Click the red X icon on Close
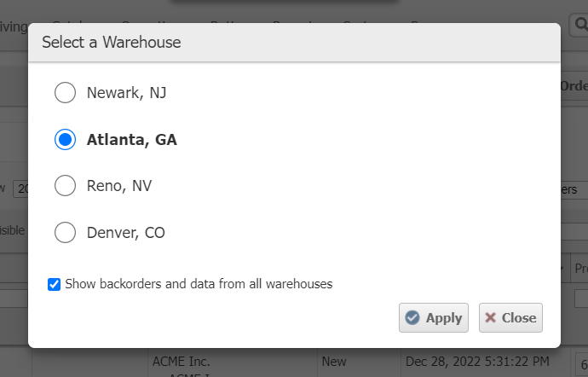 (x=491, y=318)
